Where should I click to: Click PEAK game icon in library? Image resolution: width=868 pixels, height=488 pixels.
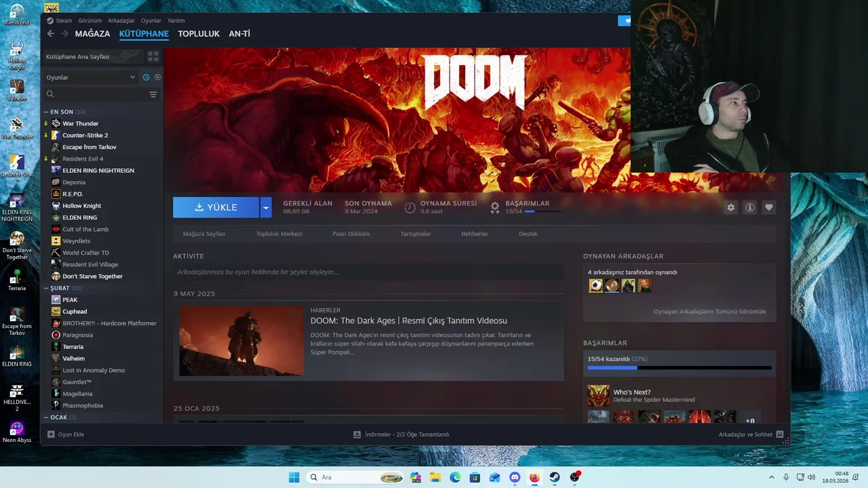tap(56, 300)
